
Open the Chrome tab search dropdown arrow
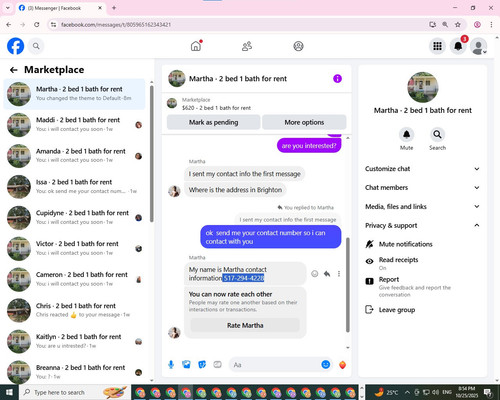pos(8,8)
